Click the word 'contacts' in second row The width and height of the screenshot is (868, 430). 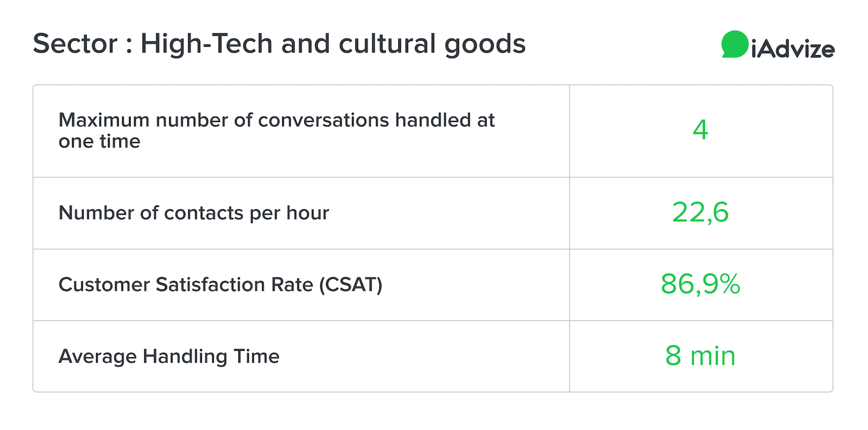click(203, 213)
